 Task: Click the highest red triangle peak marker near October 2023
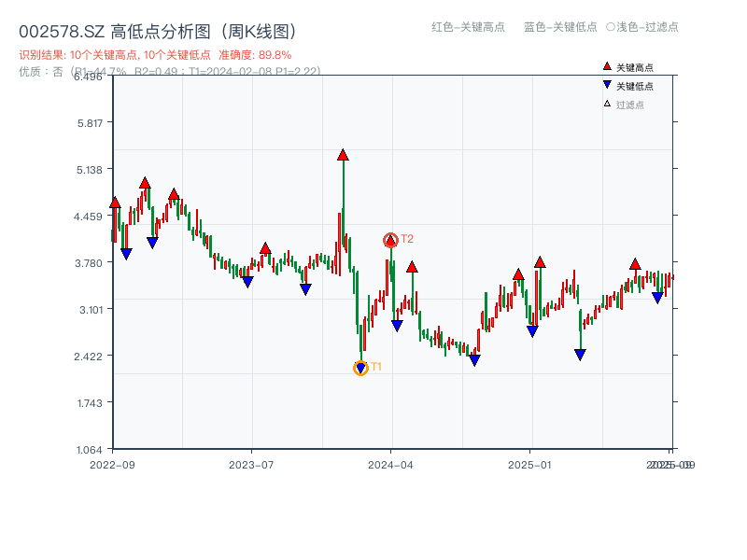pyautogui.click(x=344, y=157)
